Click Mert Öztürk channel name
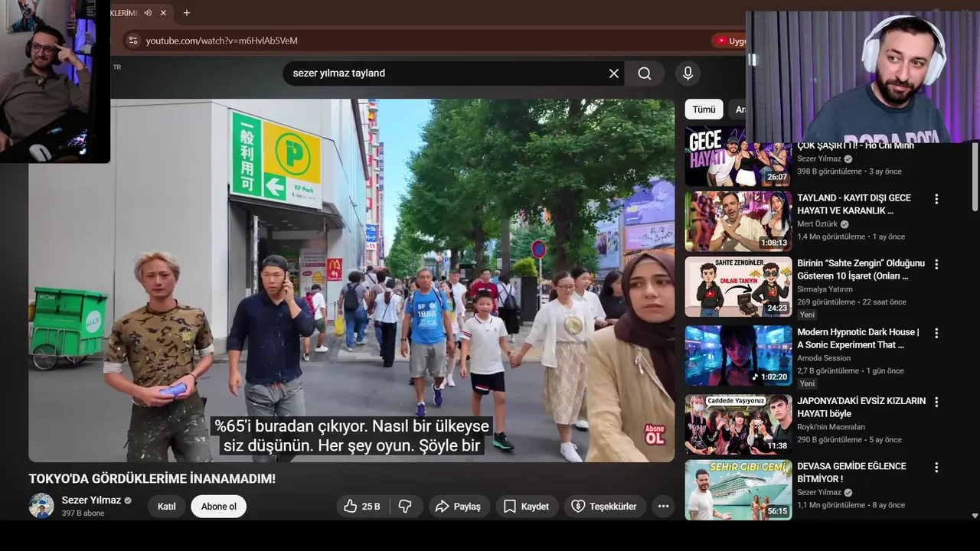Screen dimensions: 980x551 [817, 224]
